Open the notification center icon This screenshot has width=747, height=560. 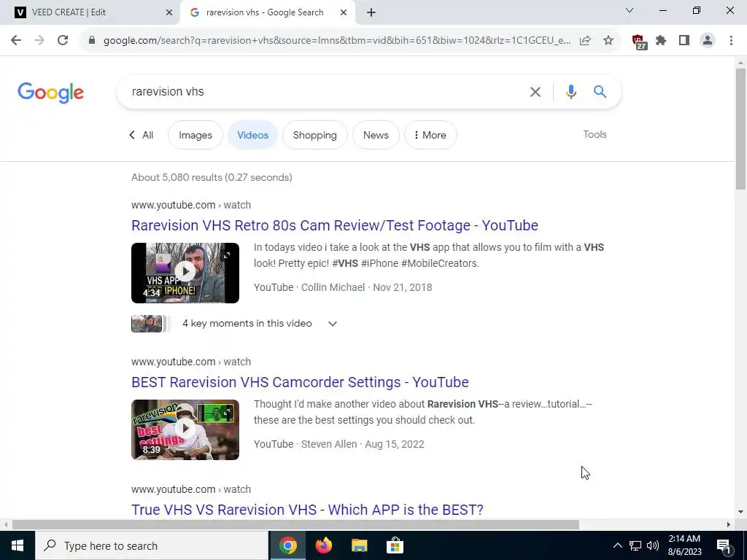coord(724,546)
